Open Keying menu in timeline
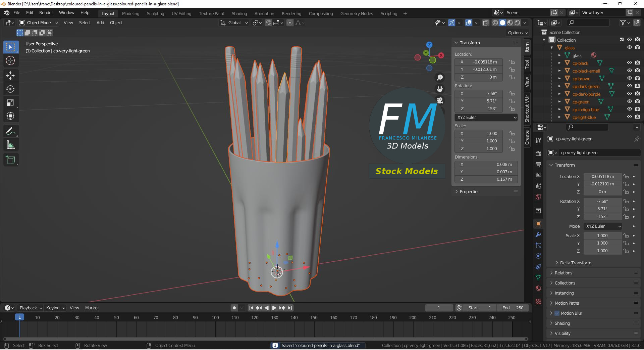 pos(55,308)
